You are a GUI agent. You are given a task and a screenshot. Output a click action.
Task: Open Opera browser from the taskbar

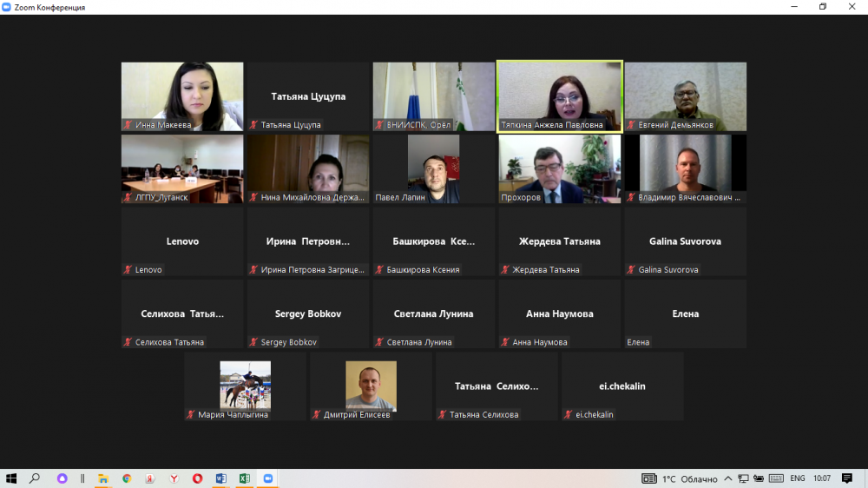[x=197, y=478]
